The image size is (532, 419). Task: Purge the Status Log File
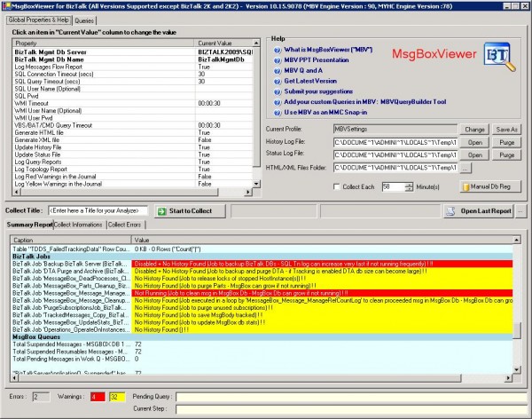pyautogui.click(x=506, y=155)
